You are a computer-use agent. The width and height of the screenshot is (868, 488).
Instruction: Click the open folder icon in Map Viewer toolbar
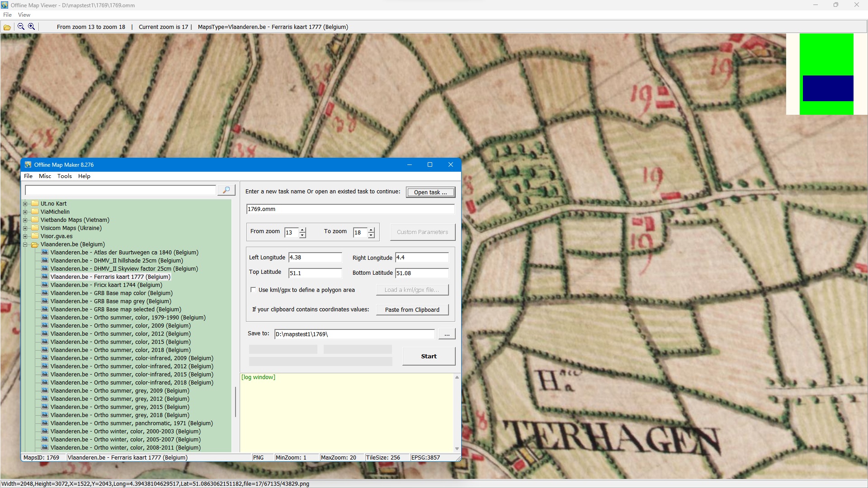pyautogui.click(x=7, y=27)
